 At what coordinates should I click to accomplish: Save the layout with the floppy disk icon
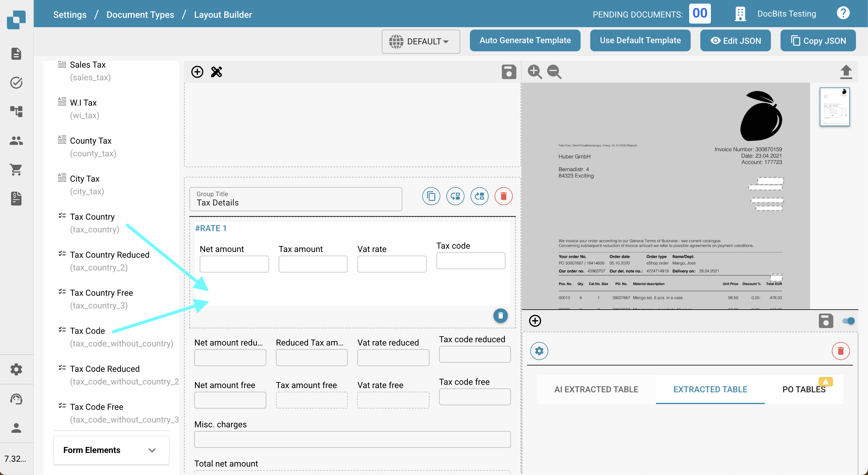(508, 72)
